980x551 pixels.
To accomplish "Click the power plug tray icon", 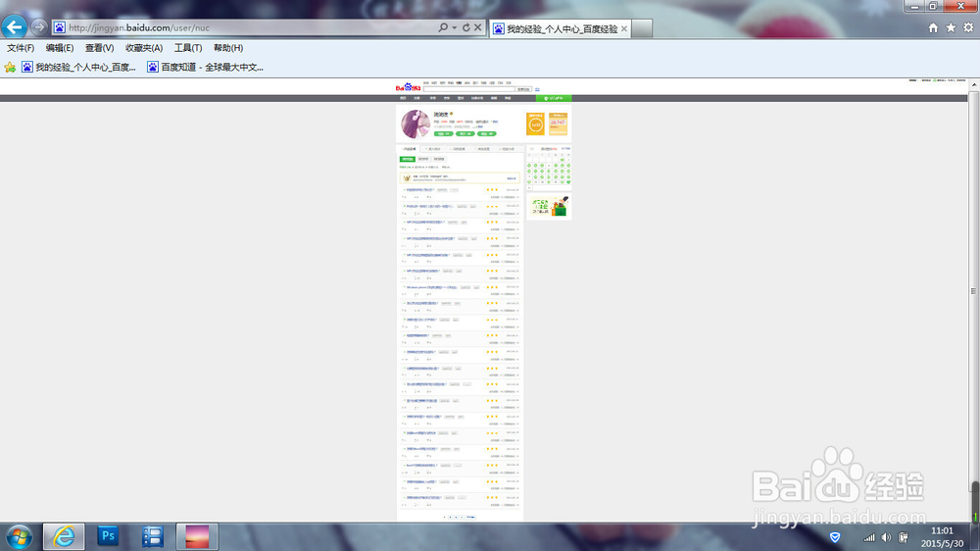I will (x=904, y=537).
